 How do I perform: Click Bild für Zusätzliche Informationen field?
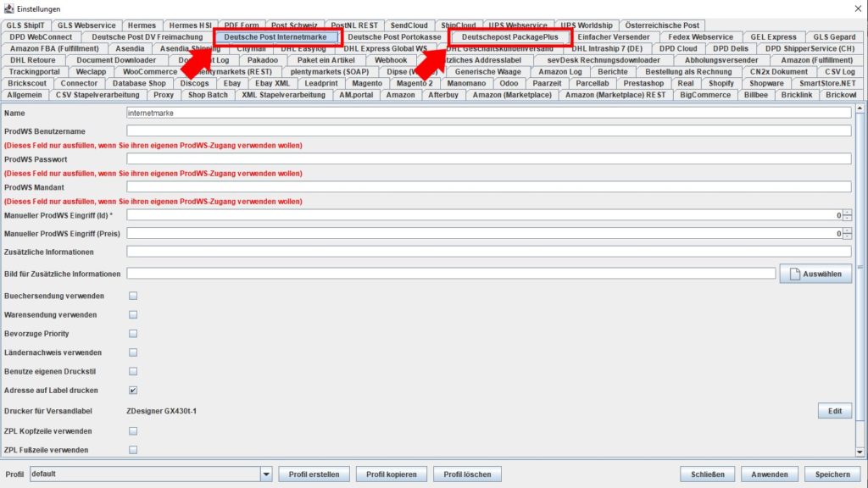[x=451, y=274]
